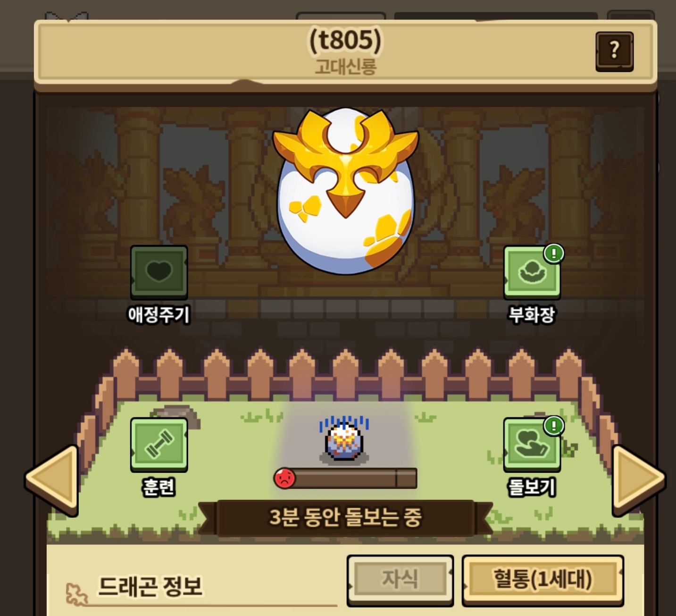The width and height of the screenshot is (676, 616).
Task: Open the 혈통(1세대) lineage button
Action: click(543, 580)
